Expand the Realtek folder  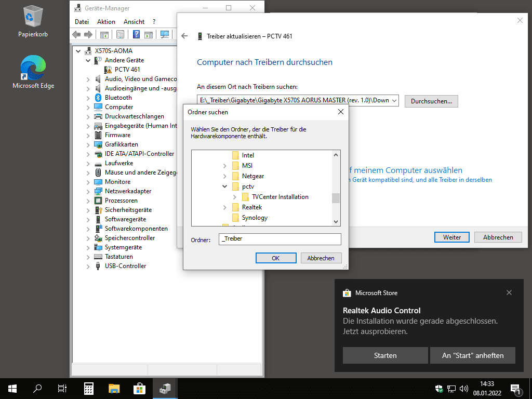point(224,208)
